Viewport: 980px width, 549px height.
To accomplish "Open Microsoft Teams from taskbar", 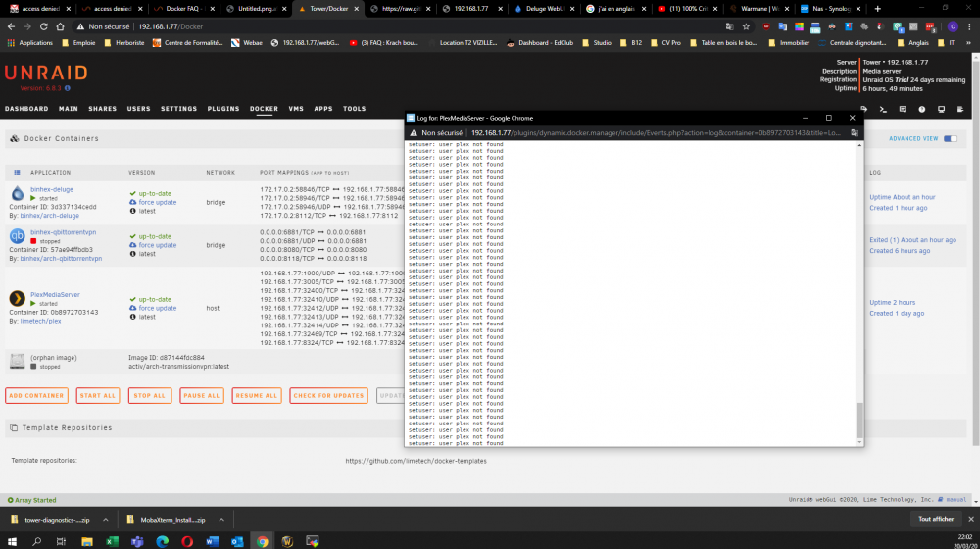I will click(x=137, y=541).
